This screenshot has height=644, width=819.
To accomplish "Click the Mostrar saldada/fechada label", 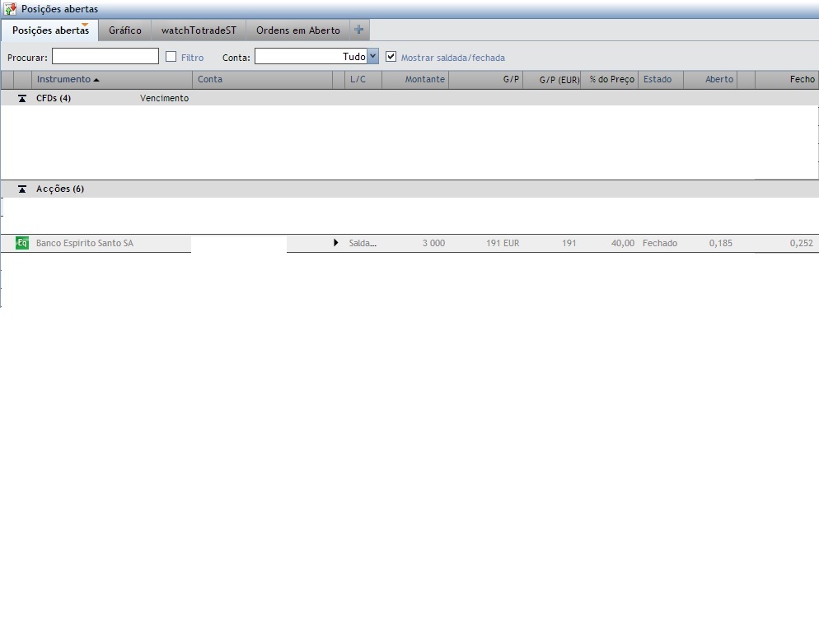I will pos(453,58).
